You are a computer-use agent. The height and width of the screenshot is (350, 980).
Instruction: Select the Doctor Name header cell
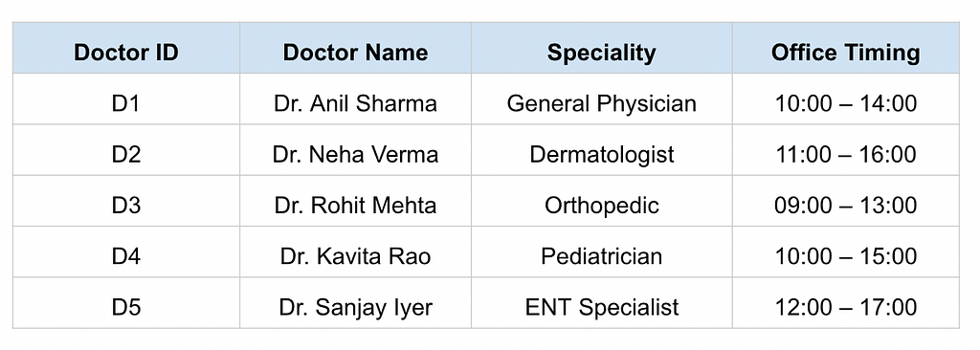tap(356, 48)
